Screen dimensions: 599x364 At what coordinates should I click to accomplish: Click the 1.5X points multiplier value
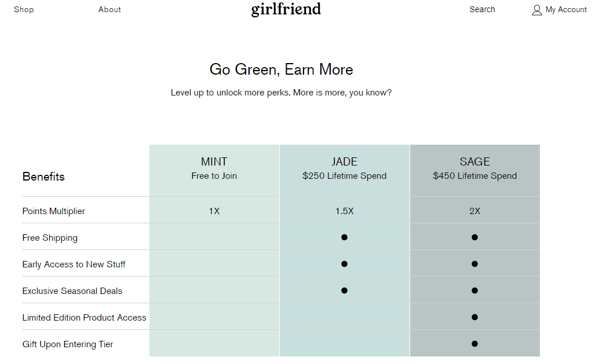344,211
